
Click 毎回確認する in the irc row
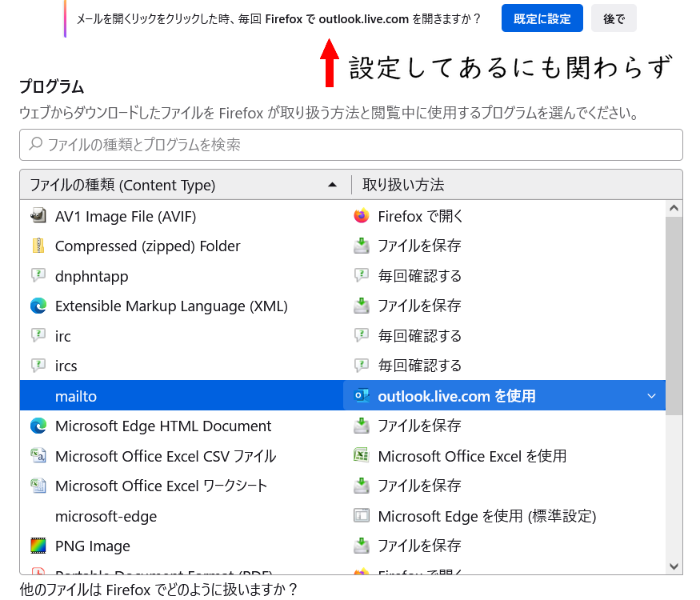[420, 336]
